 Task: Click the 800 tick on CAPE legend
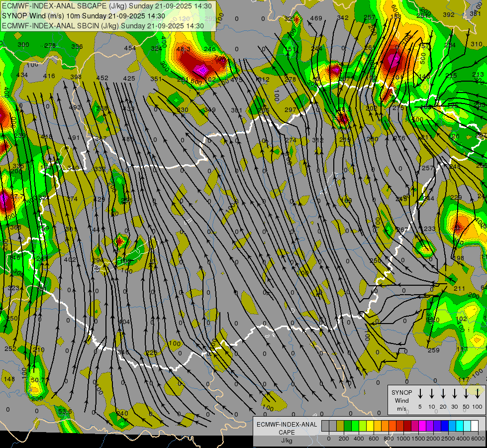(x=389, y=439)
